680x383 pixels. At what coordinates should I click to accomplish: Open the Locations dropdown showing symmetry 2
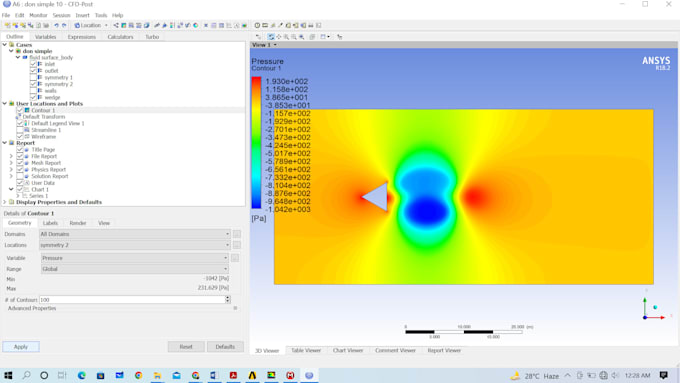coord(134,245)
